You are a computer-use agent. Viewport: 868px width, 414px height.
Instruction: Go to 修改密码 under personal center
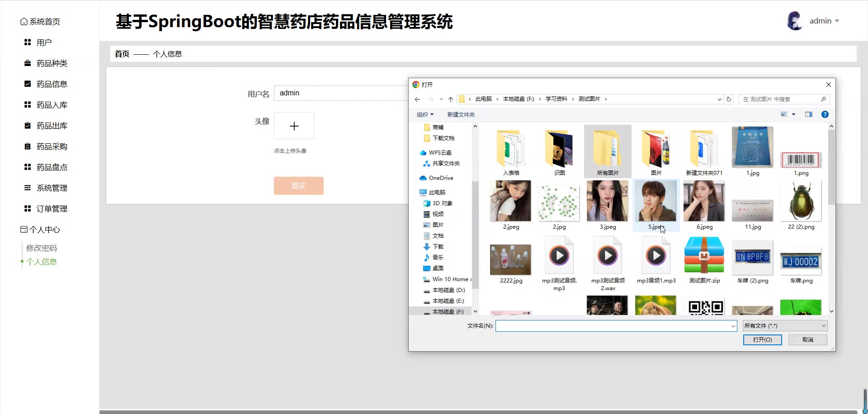coord(42,248)
